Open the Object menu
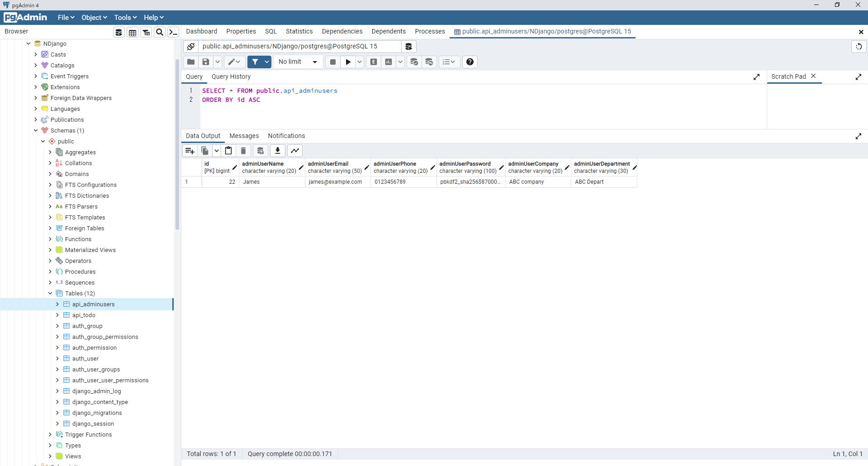 [94, 18]
